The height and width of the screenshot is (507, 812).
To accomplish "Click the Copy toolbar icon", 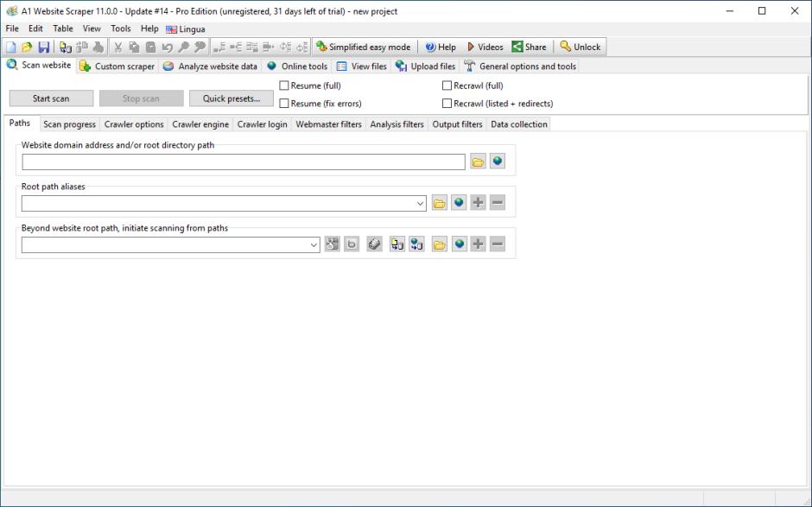I will (x=134, y=48).
